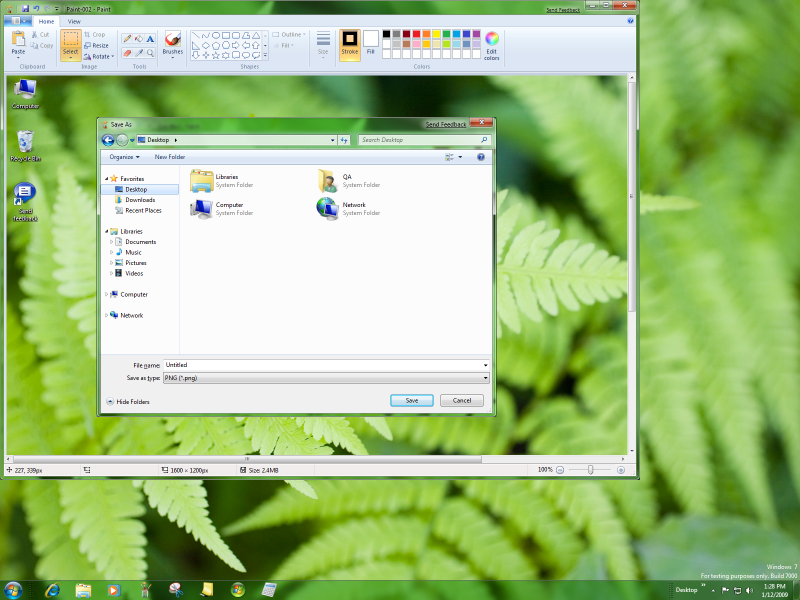Expand the Computer tree node
Viewport: 800px width, 600px height.
coord(107,294)
